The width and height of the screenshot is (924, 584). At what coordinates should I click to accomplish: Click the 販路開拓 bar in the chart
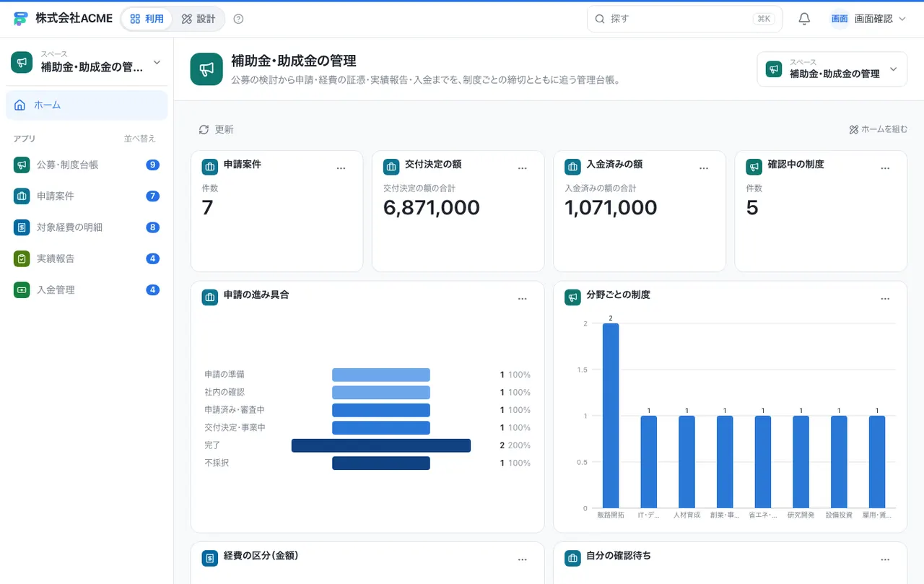coord(611,416)
